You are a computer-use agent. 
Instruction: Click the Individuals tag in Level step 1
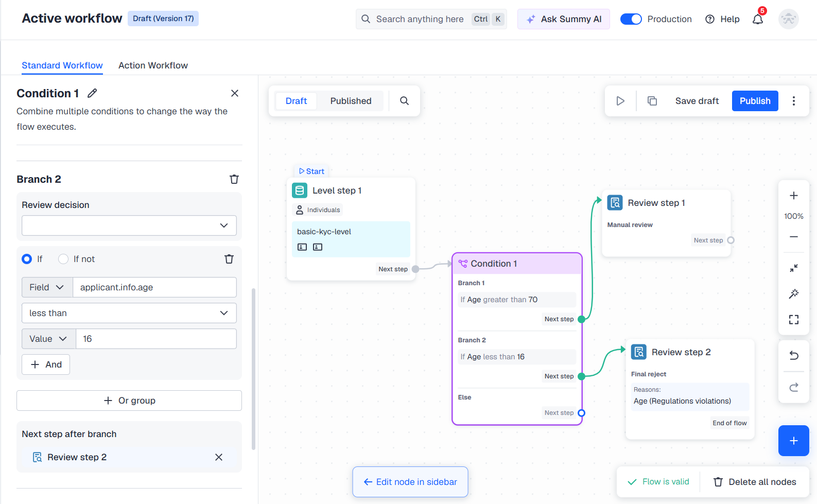[x=318, y=210]
